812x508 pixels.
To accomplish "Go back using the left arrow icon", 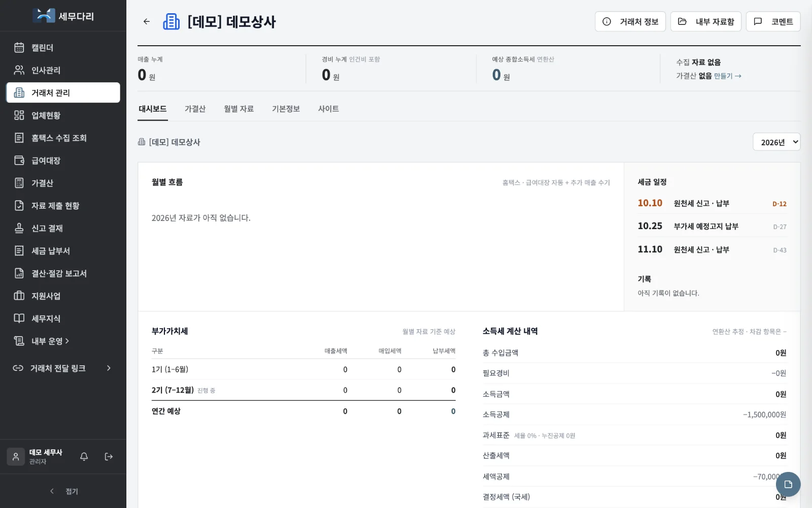I will (x=147, y=21).
